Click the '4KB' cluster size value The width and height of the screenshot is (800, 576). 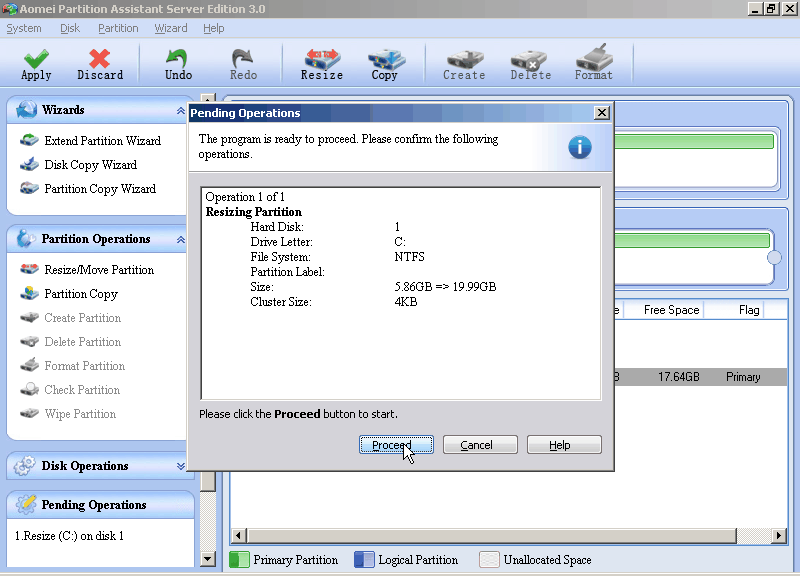pyautogui.click(x=406, y=302)
